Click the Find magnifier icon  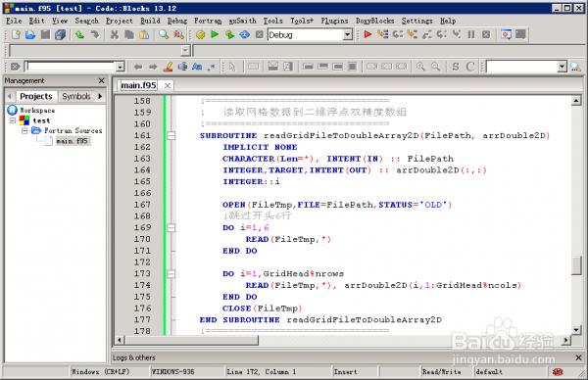tap(164, 35)
